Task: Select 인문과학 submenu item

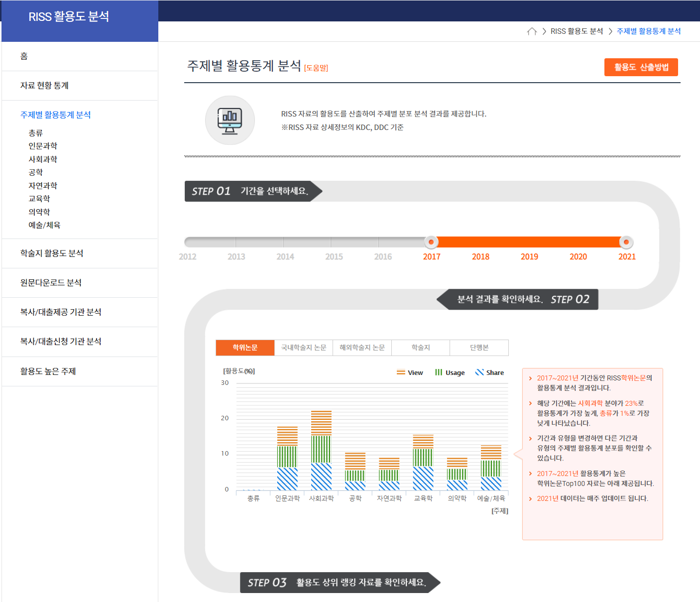Action: tap(43, 146)
